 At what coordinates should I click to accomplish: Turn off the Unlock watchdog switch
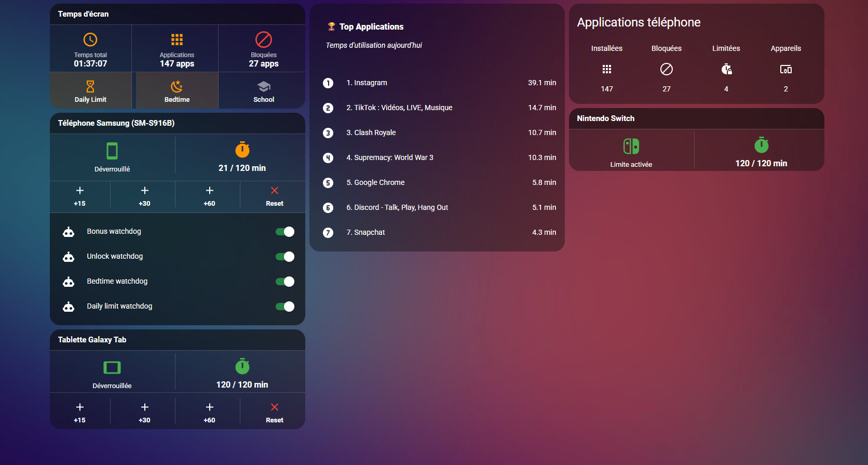coord(285,257)
